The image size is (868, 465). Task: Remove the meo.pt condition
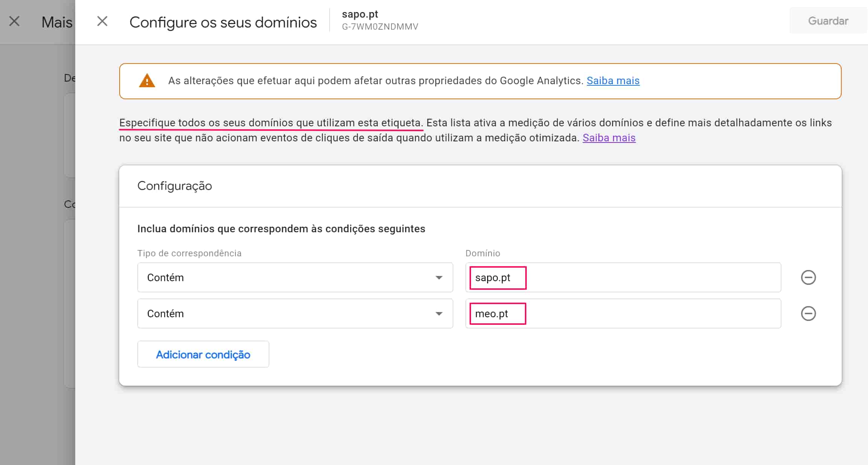pyautogui.click(x=808, y=314)
